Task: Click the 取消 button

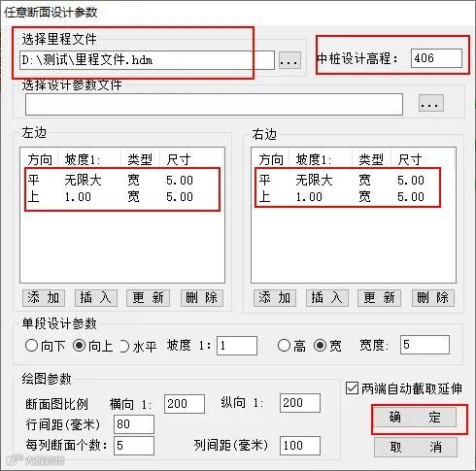Action: (x=416, y=447)
